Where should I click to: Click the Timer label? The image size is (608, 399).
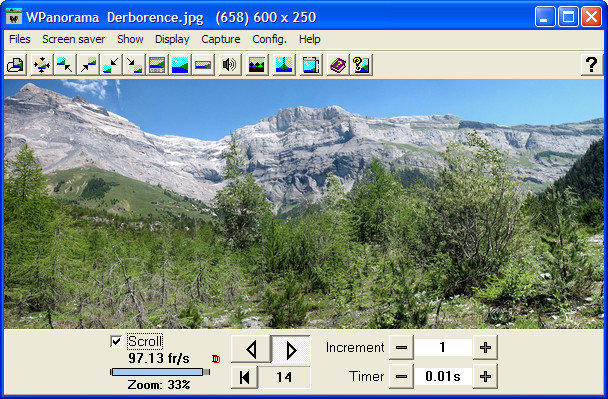(x=366, y=376)
